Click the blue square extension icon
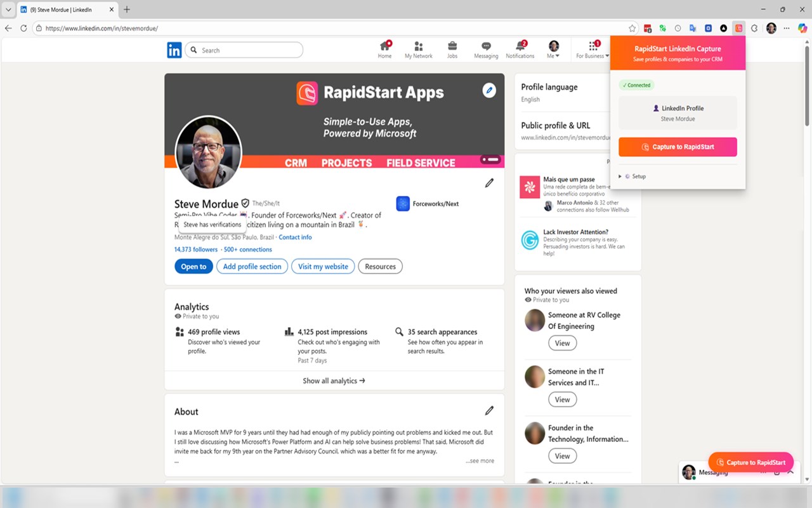Image resolution: width=812 pixels, height=508 pixels. (x=708, y=28)
